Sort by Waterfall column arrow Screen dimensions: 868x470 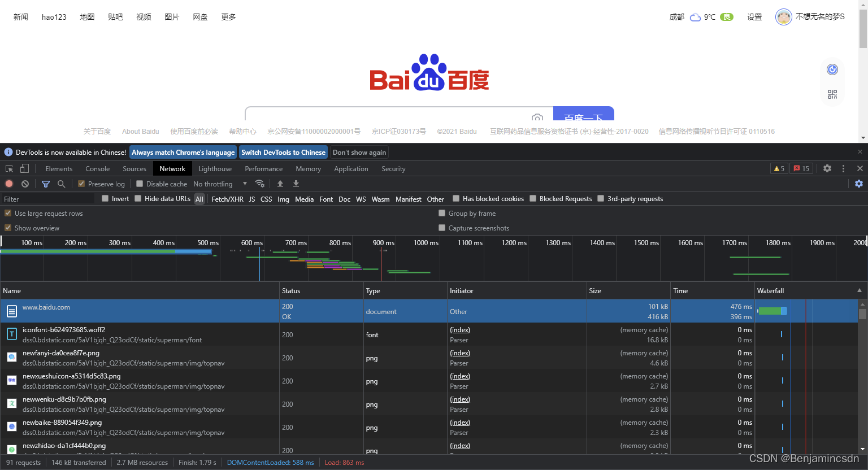[860, 290]
